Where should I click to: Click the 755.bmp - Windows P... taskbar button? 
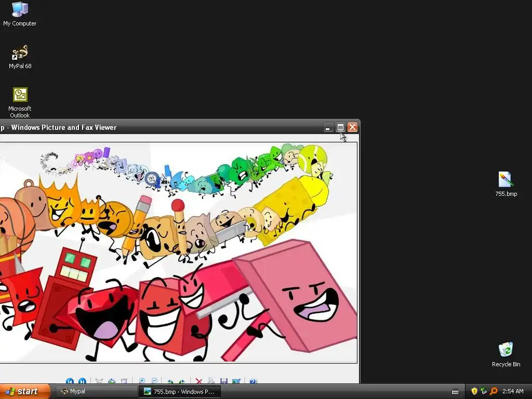(x=180, y=392)
